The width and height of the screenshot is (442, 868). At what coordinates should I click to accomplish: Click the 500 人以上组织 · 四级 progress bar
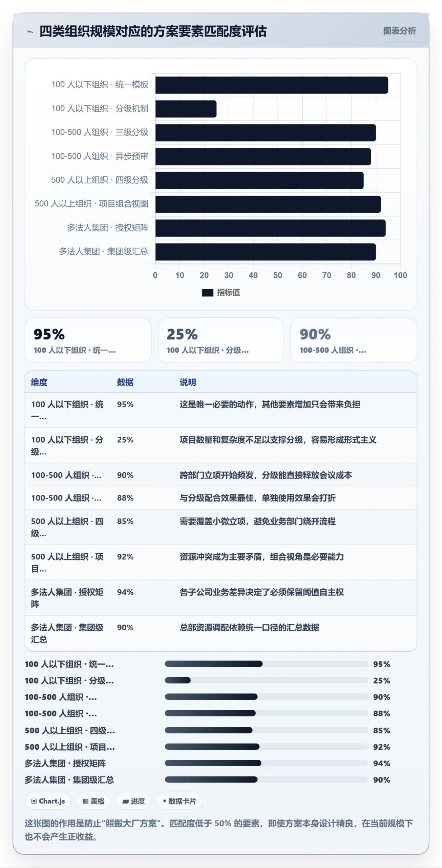[x=266, y=730]
